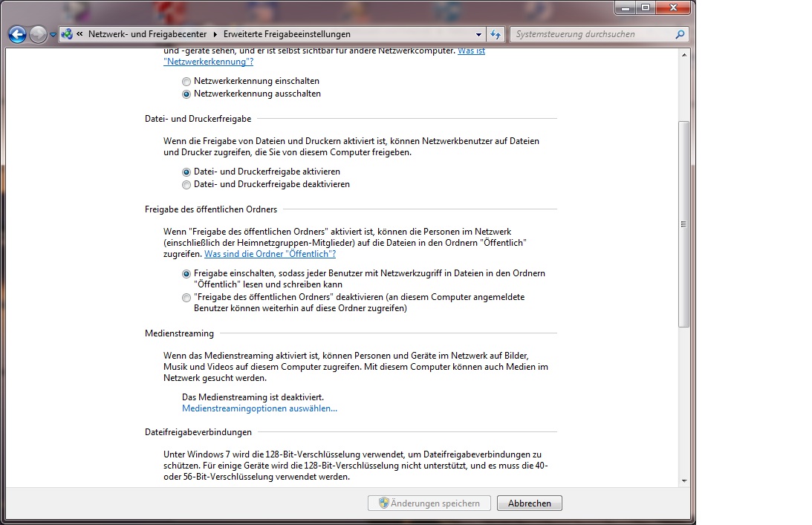Viewport: 812px width, 525px height.
Task: Open the recent pages dropdown beside the forward arrow
Action: click(x=53, y=35)
